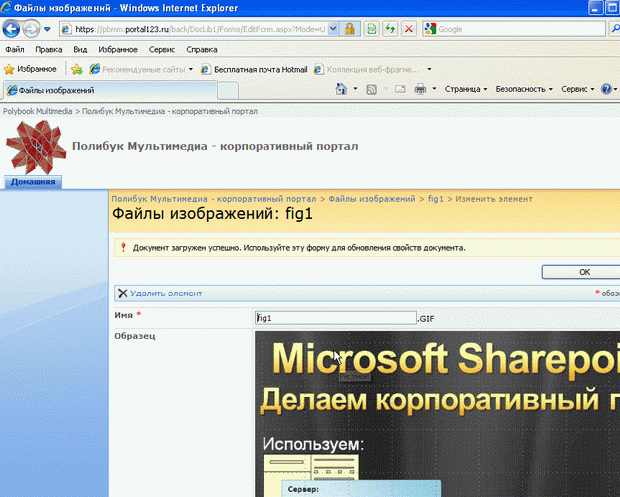Click the Имя text field containing fig1
This screenshot has height=497, width=620.
(335, 317)
